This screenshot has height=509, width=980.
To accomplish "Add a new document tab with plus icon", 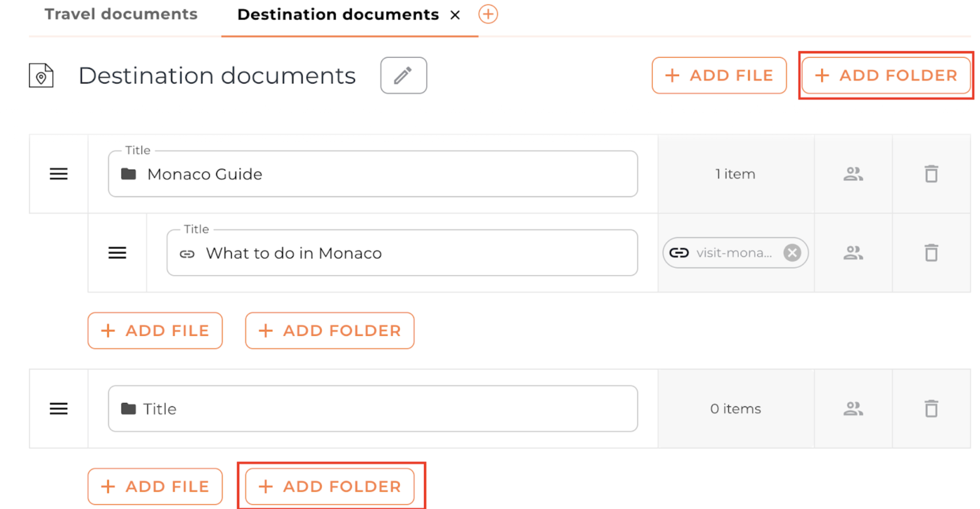I will [488, 14].
